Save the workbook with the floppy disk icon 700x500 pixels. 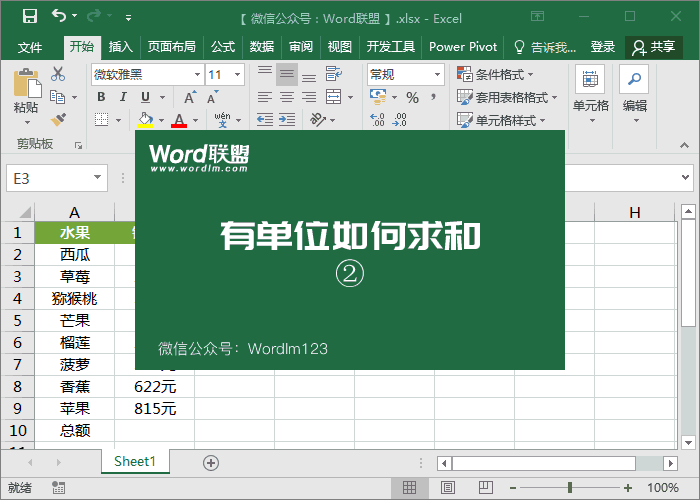tap(30, 17)
